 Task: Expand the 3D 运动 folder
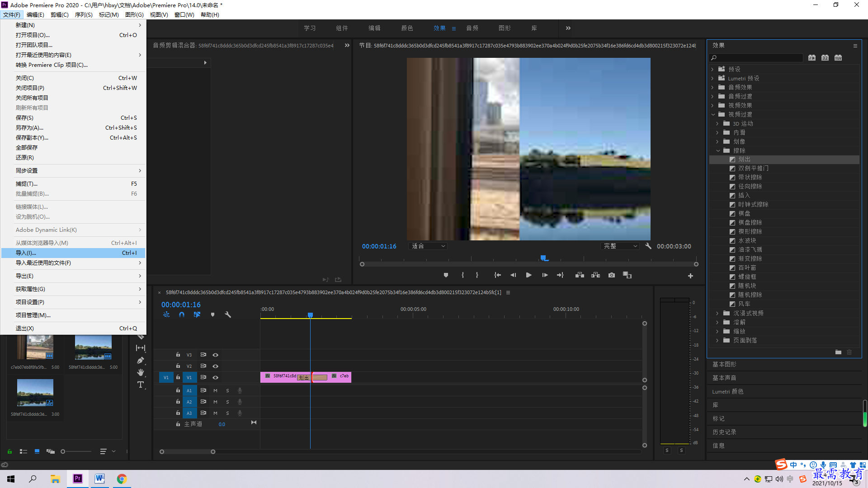718,123
